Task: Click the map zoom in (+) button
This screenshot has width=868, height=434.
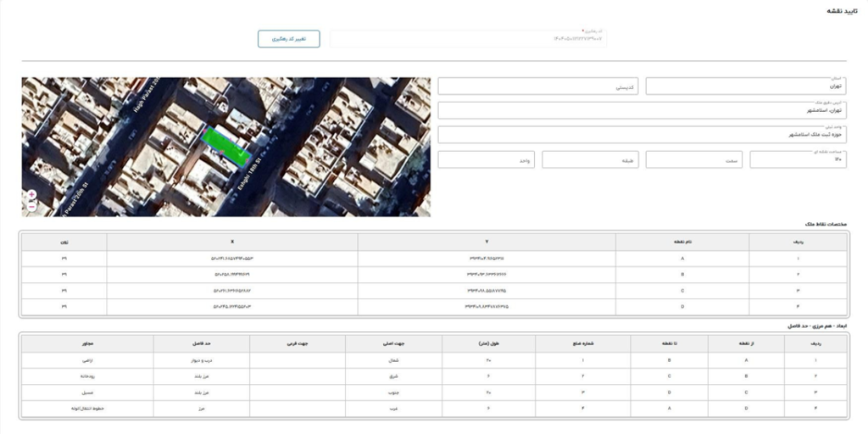Action: coord(31,194)
